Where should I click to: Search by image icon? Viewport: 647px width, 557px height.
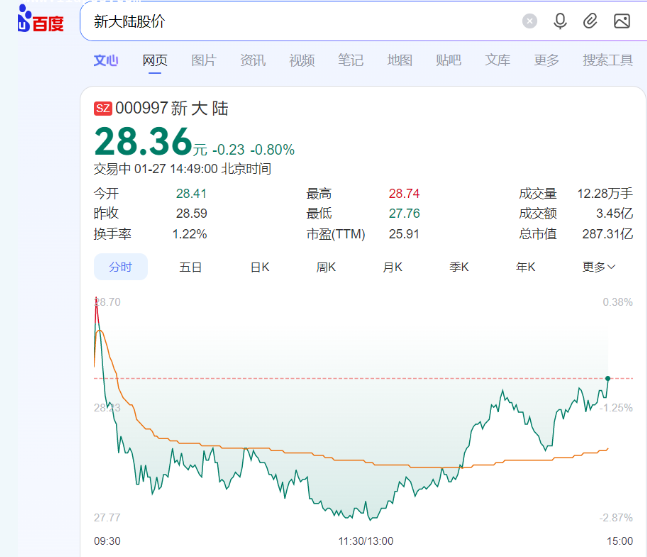[x=622, y=21]
